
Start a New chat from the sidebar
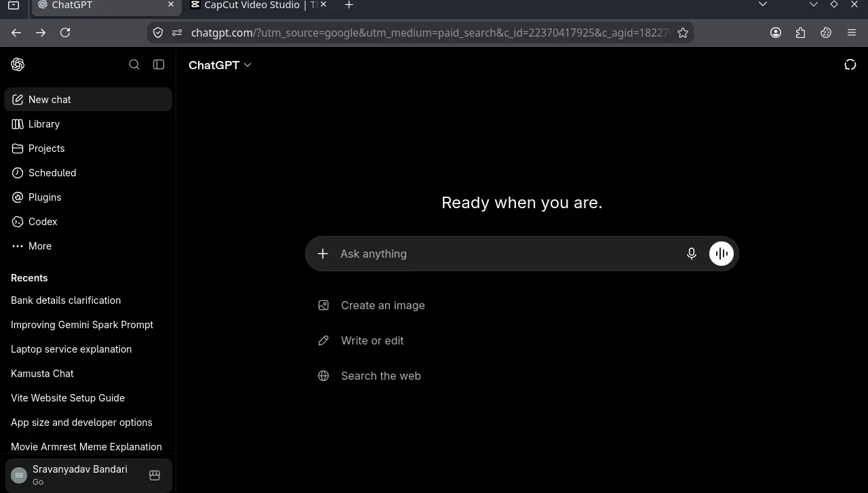tap(88, 100)
